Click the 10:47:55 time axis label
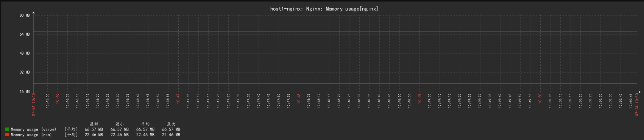This screenshot has height=140, width=644. click(289, 101)
